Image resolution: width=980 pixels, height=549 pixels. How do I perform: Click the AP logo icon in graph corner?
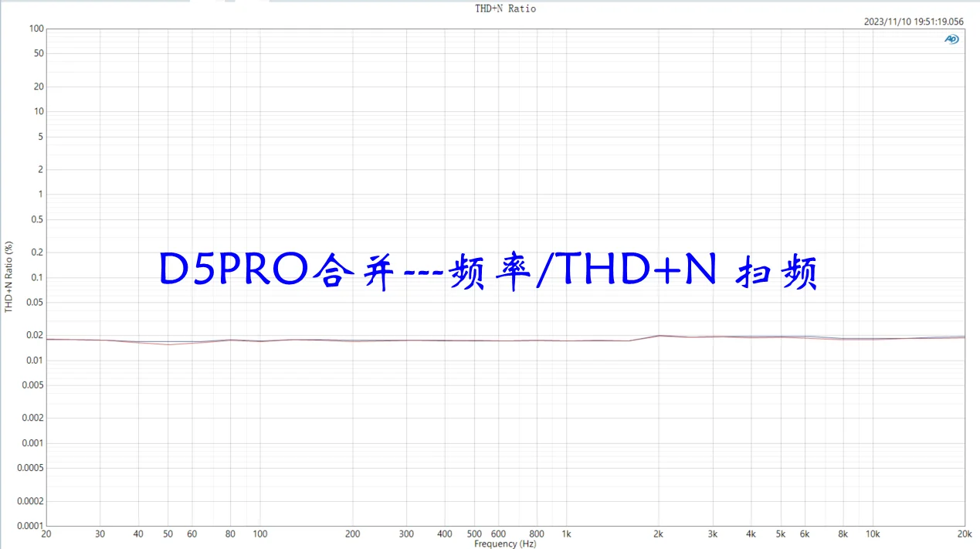click(x=951, y=39)
